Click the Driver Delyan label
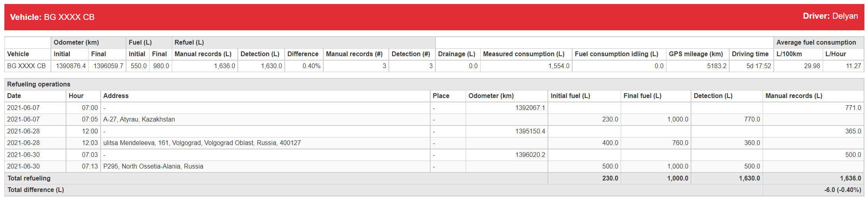Image resolution: width=868 pixels, height=200 pixels. coord(830,16)
